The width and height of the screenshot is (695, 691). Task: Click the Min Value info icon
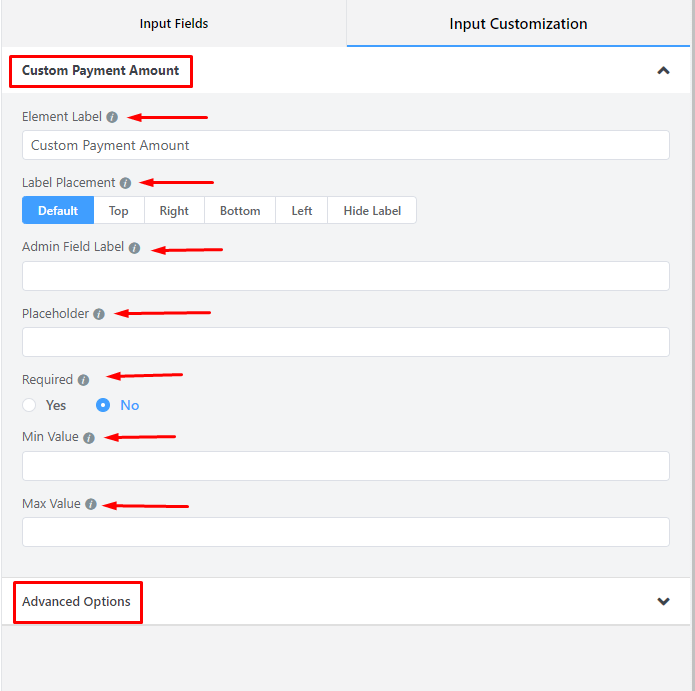click(89, 438)
